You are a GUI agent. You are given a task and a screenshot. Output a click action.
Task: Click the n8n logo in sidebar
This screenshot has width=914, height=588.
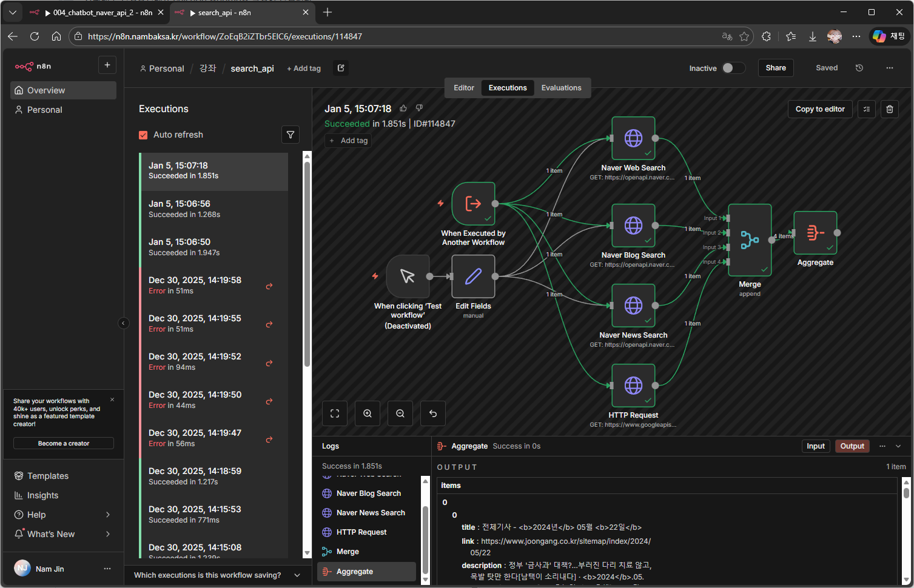point(33,66)
